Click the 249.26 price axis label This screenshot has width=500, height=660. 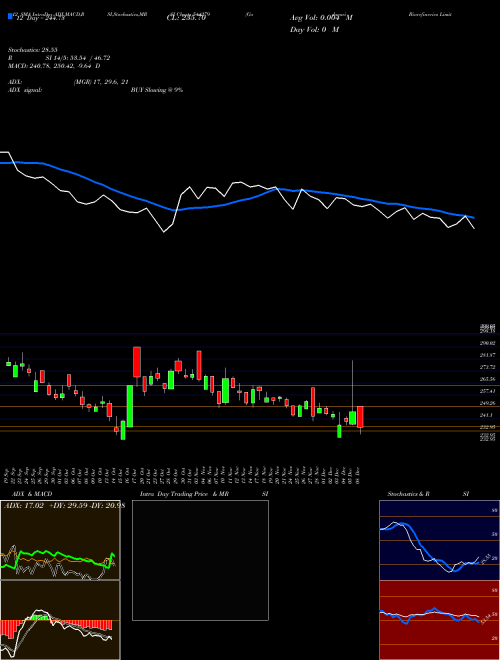(488, 403)
